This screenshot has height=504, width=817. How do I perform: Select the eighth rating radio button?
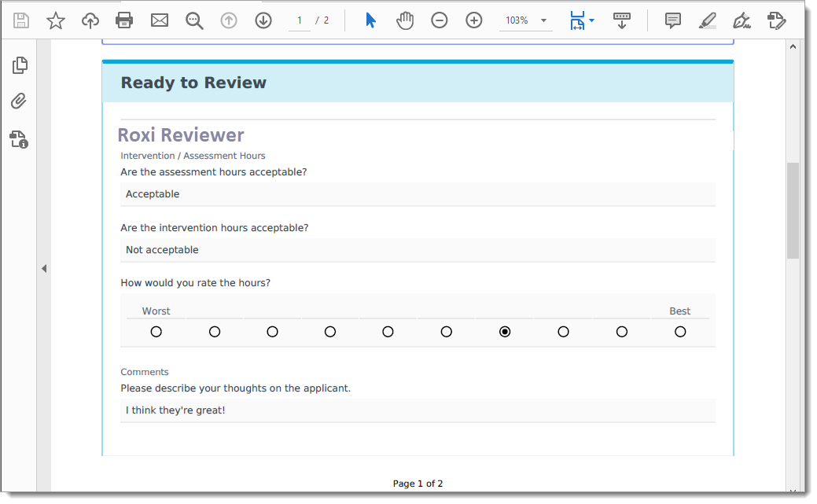[563, 332]
